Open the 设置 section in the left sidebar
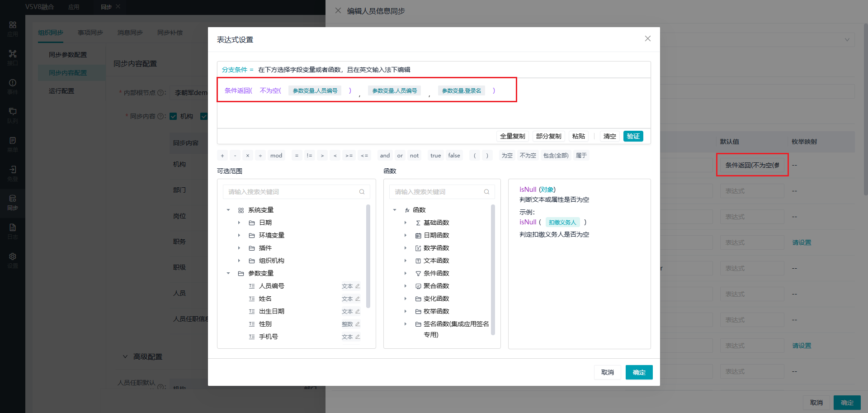868x413 pixels. coord(13,260)
